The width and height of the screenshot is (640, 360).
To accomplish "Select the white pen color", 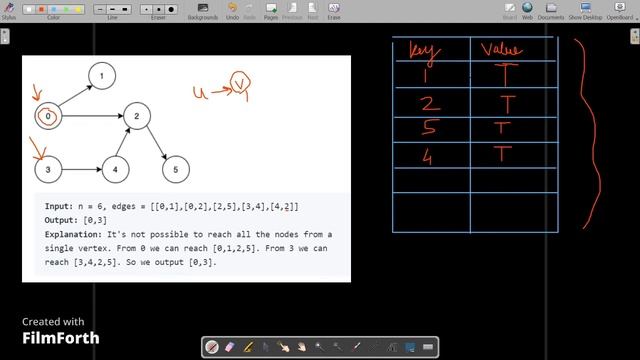I will pyautogui.click(x=29, y=9).
